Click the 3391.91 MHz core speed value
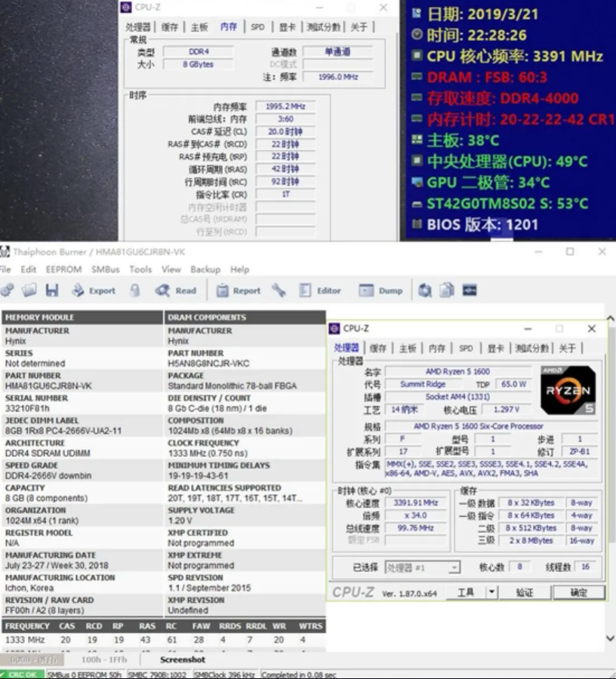The width and height of the screenshot is (616, 679). point(415,502)
